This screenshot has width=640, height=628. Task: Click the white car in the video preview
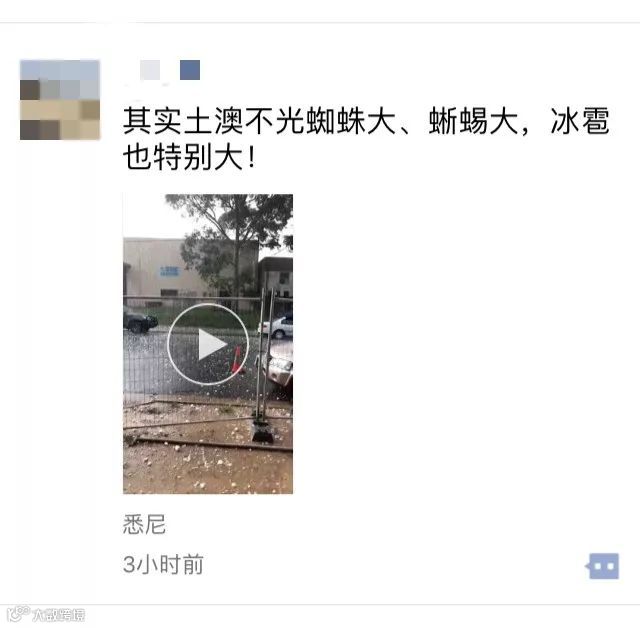tap(277, 327)
